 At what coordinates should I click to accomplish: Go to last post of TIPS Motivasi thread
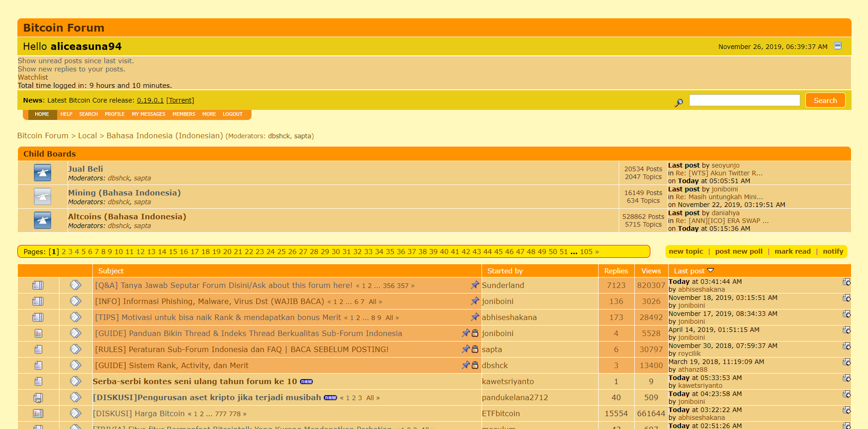847,314
